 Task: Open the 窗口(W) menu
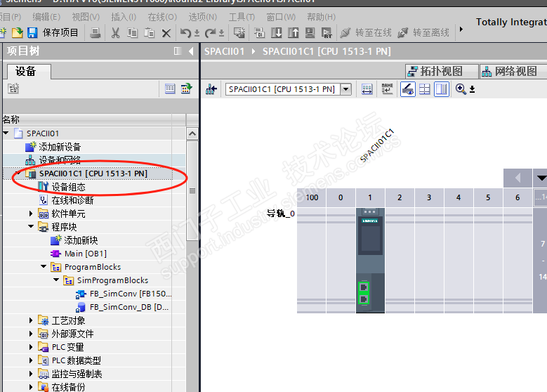point(281,17)
